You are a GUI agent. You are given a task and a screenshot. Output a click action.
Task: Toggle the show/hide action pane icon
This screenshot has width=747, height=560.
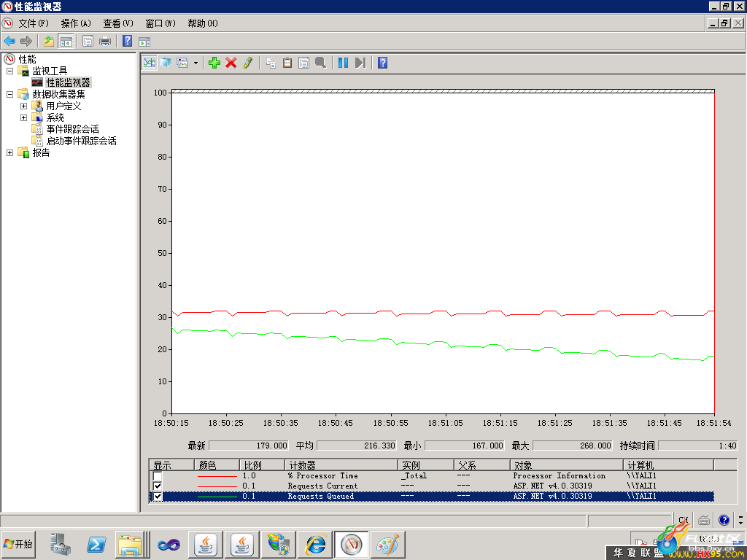144,42
